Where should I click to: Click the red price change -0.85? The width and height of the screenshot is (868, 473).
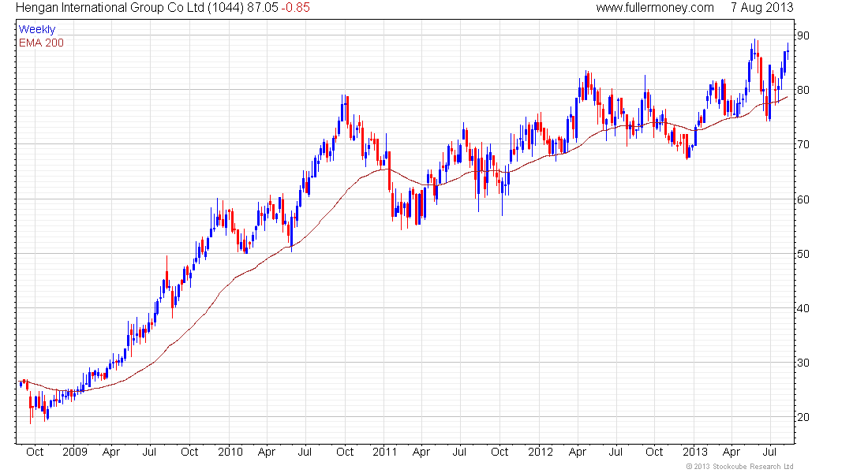(297, 8)
